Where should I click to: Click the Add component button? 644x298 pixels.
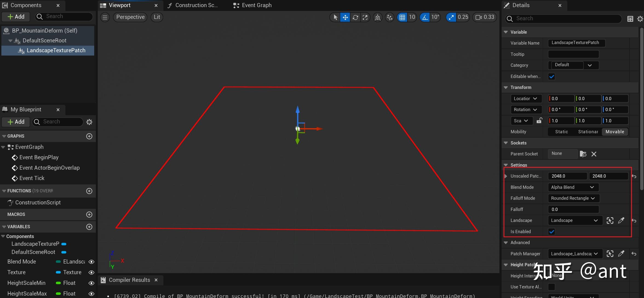(16, 17)
